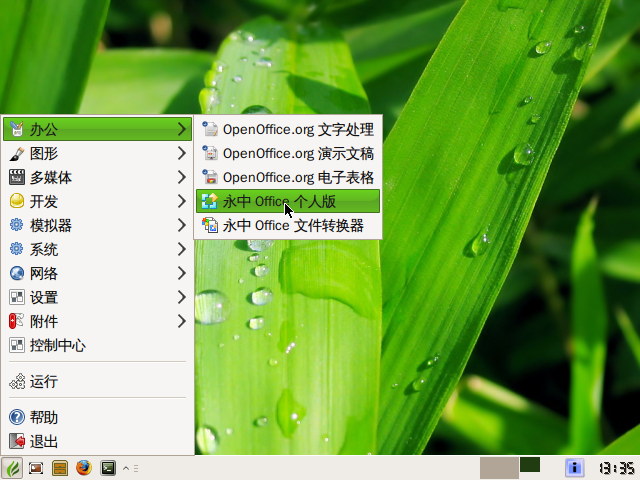Open the 系统 system category

[x=97, y=249]
